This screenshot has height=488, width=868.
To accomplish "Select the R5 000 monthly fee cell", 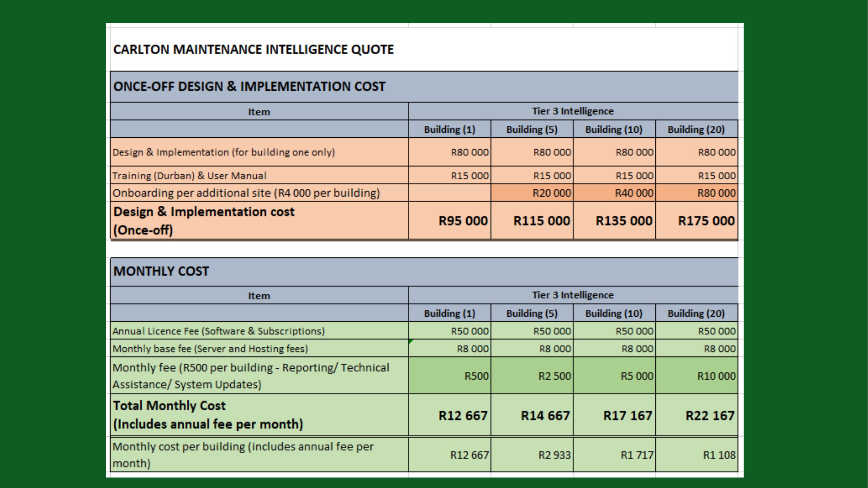I will click(x=615, y=376).
